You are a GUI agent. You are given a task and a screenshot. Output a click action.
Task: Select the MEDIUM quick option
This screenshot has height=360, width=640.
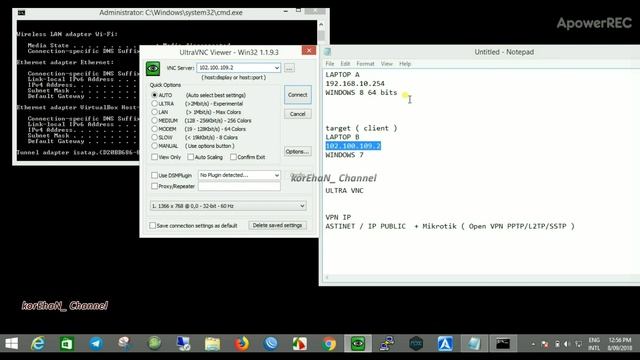point(155,120)
